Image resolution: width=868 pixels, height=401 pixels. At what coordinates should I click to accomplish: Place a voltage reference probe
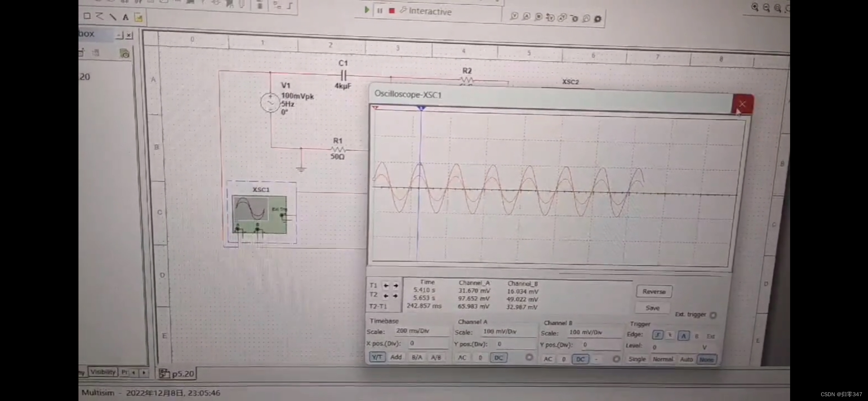[574, 18]
